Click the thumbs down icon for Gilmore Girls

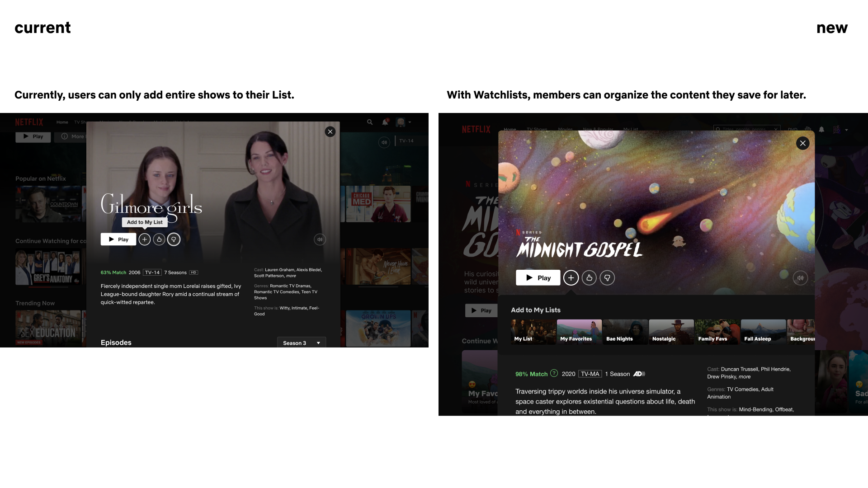pyautogui.click(x=174, y=239)
